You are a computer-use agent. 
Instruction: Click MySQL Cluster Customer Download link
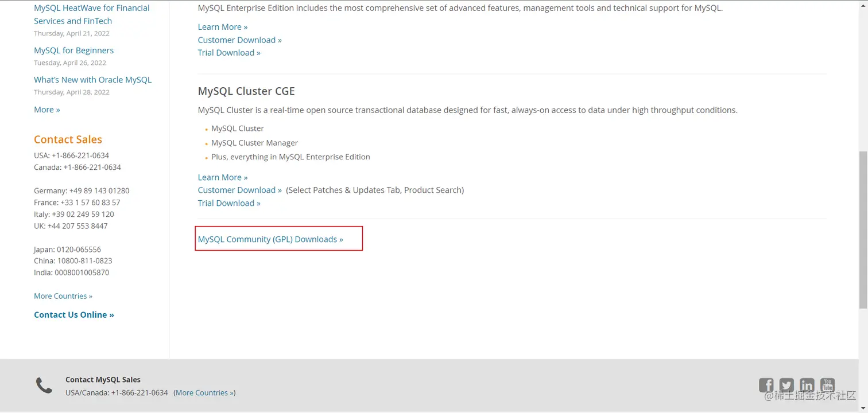coord(239,190)
